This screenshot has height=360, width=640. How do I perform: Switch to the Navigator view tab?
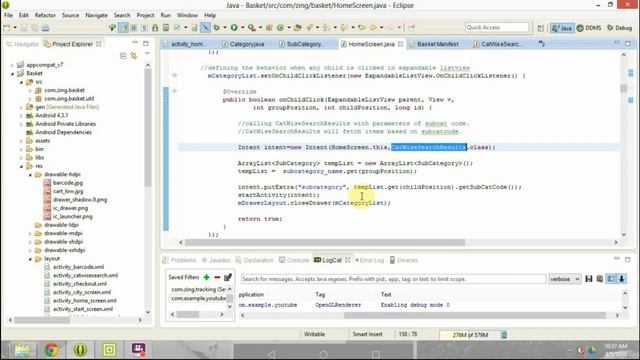pos(23,44)
